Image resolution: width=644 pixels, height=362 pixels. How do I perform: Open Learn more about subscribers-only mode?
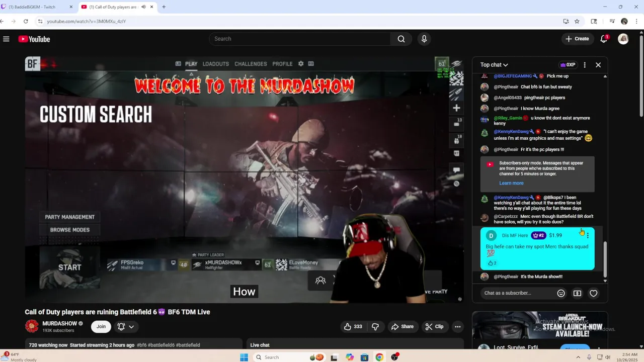(x=511, y=183)
